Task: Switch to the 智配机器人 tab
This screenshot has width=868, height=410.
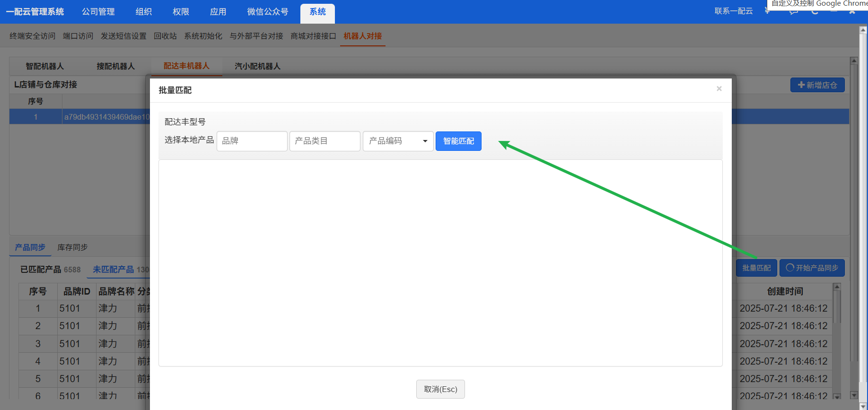Action: coord(44,66)
